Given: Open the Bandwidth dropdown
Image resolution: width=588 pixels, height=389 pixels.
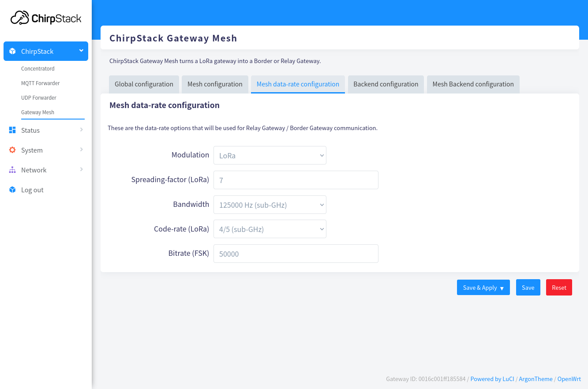Looking at the screenshot, I should 270,205.
